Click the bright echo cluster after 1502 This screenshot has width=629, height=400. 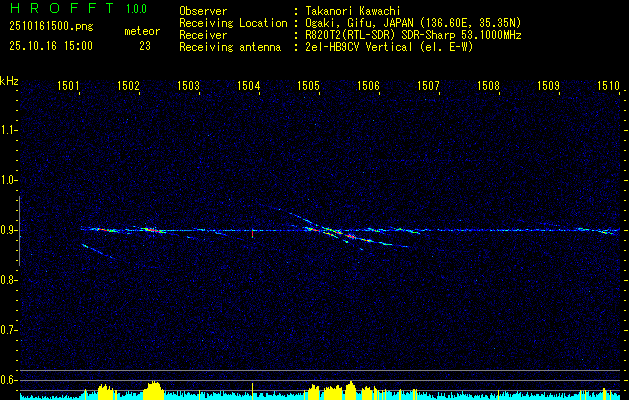tap(152, 230)
